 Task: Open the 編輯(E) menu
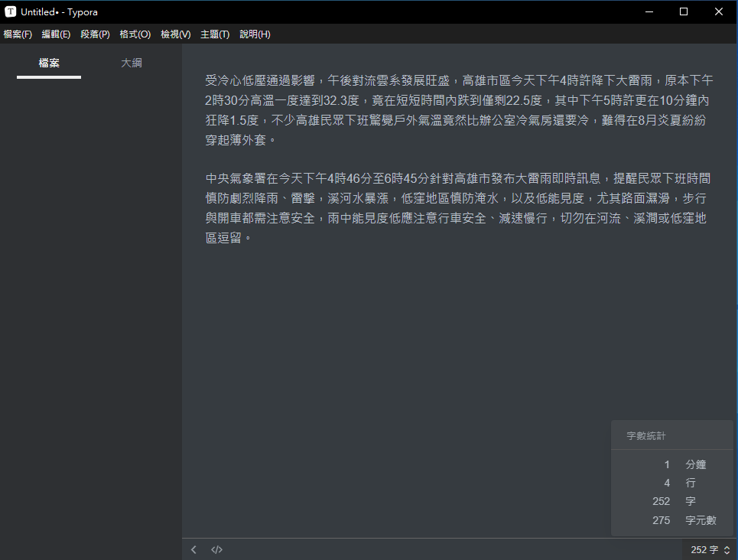[56, 34]
